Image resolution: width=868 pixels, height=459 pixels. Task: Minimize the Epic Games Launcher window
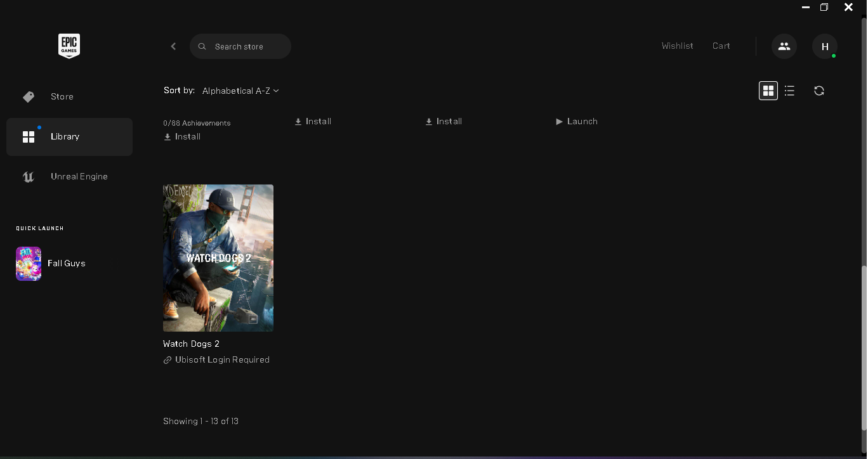[806, 8]
